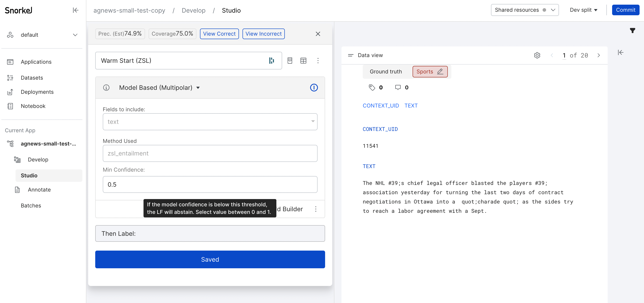Screen dimensions: 644x303
Task: Jump to TEXT column link
Action: point(411,105)
